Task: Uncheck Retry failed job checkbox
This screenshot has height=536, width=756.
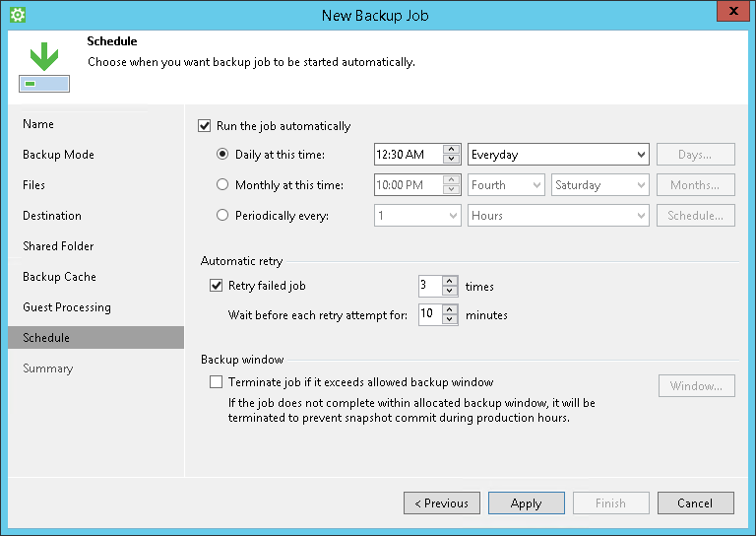Action: click(216, 285)
